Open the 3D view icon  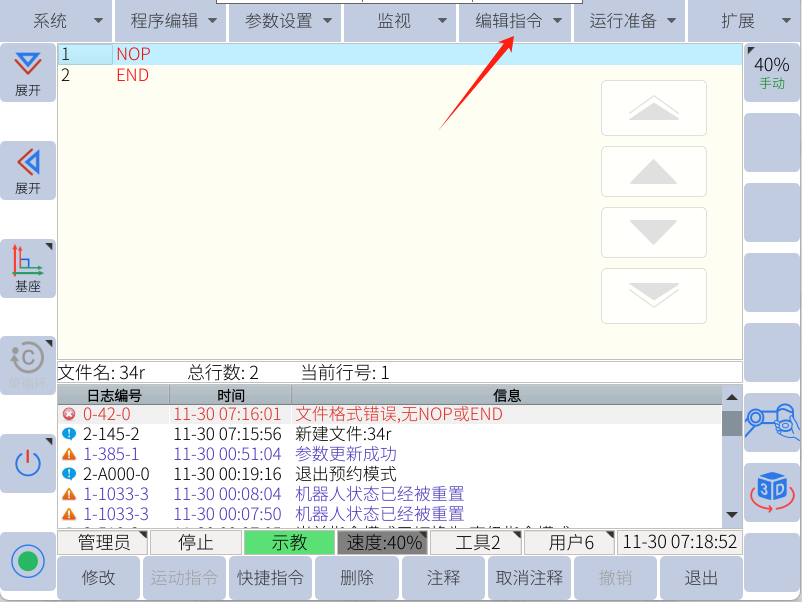tap(772, 492)
